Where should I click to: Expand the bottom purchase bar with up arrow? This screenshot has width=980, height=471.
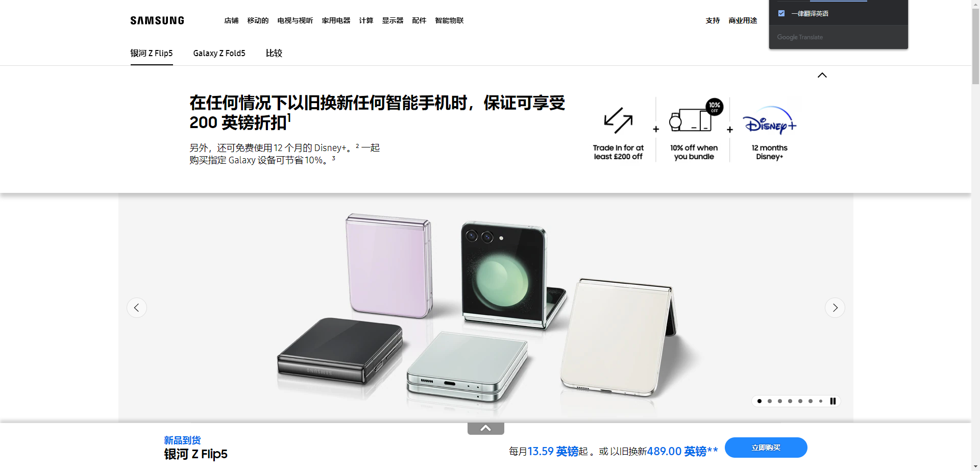[486, 428]
